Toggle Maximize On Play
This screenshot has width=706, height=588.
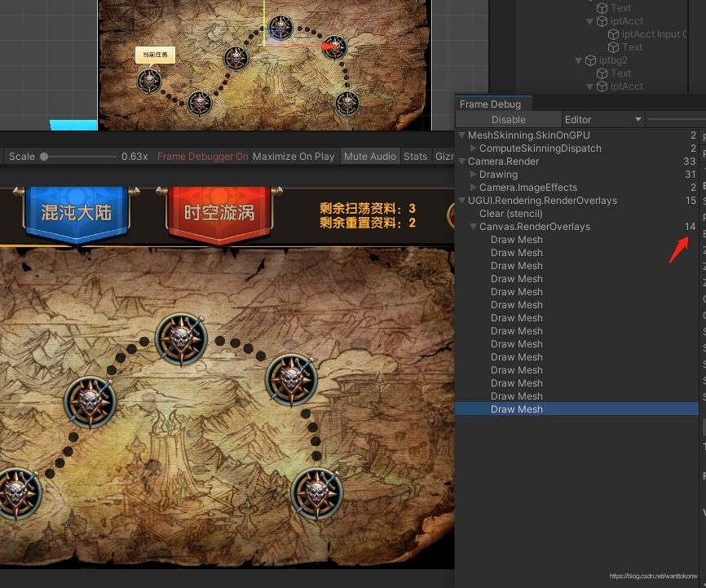293,157
